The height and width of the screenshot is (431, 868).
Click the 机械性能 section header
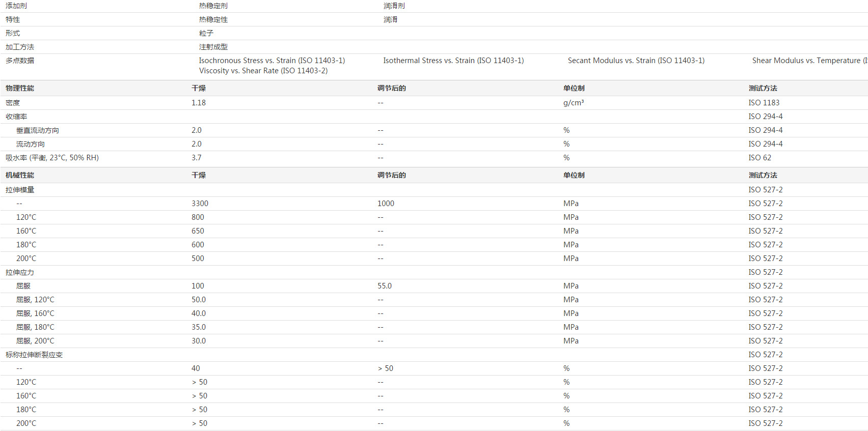point(20,175)
